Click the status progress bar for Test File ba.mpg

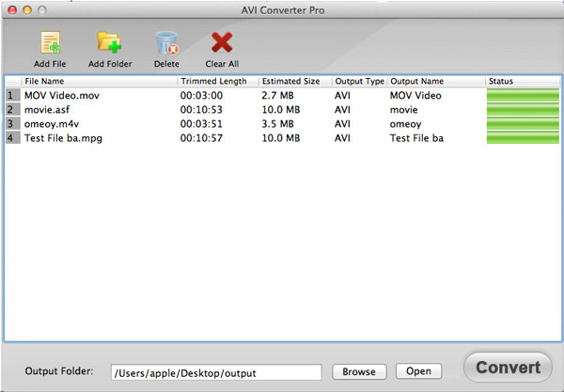[523, 138]
